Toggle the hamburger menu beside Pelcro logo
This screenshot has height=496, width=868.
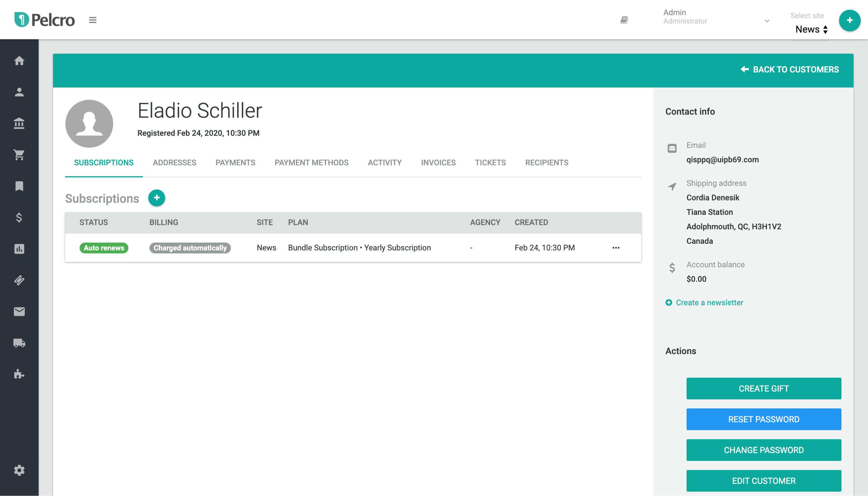(x=92, y=20)
